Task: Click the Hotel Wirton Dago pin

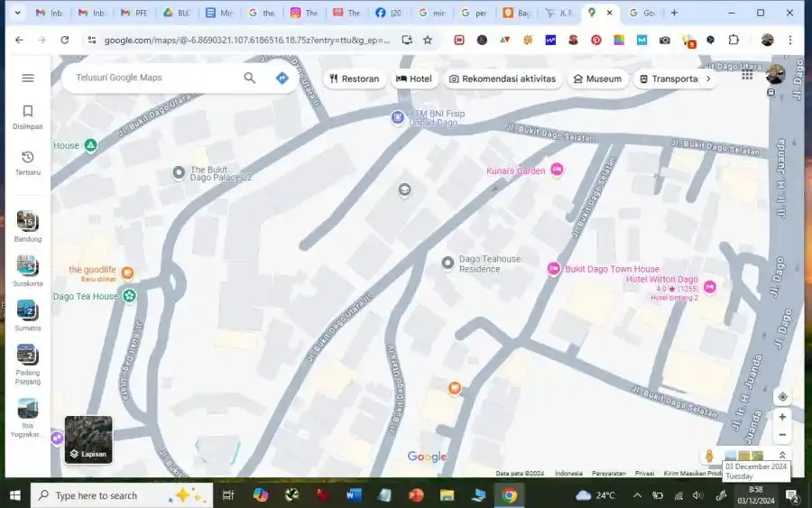Action: (x=710, y=286)
